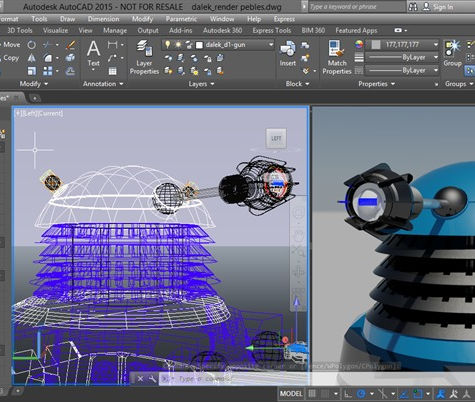Toggle layer lock icon for dalek_d1-gun

pos(189,44)
